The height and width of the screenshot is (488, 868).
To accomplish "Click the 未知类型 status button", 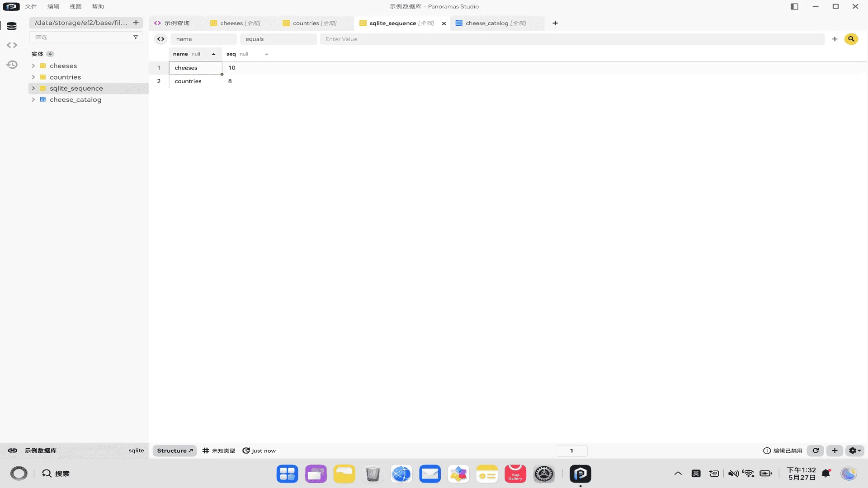I will (x=219, y=450).
